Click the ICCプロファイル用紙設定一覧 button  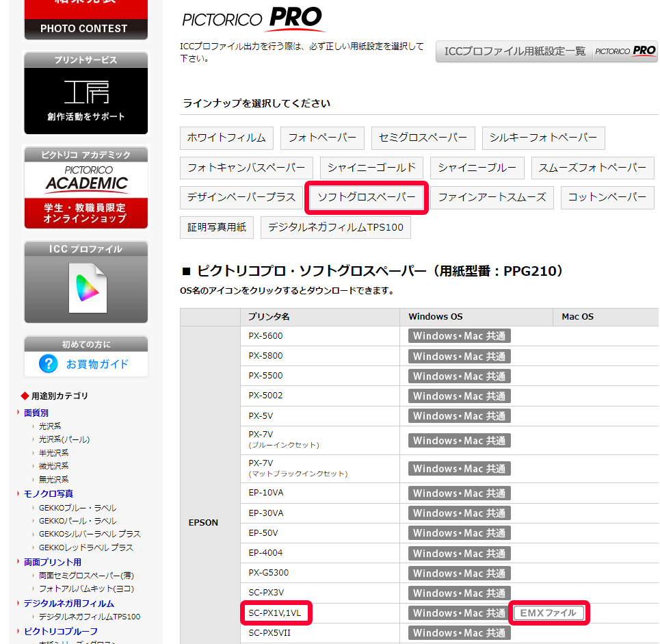(546, 51)
